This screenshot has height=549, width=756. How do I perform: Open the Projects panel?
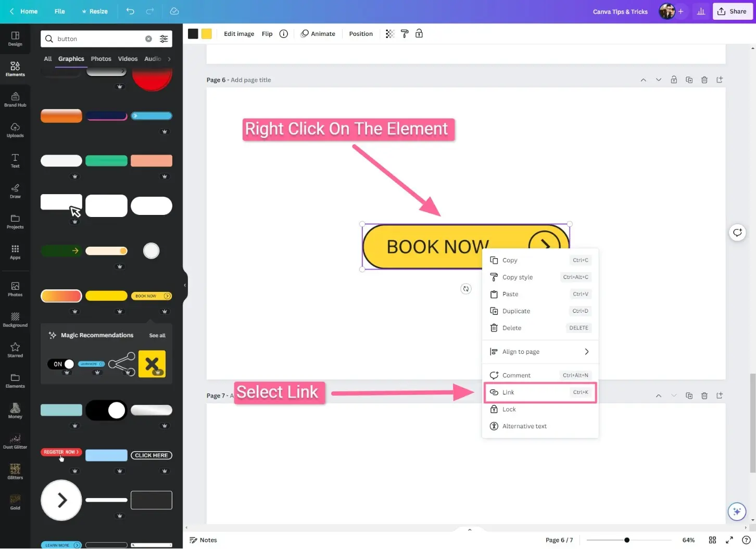pos(15,222)
